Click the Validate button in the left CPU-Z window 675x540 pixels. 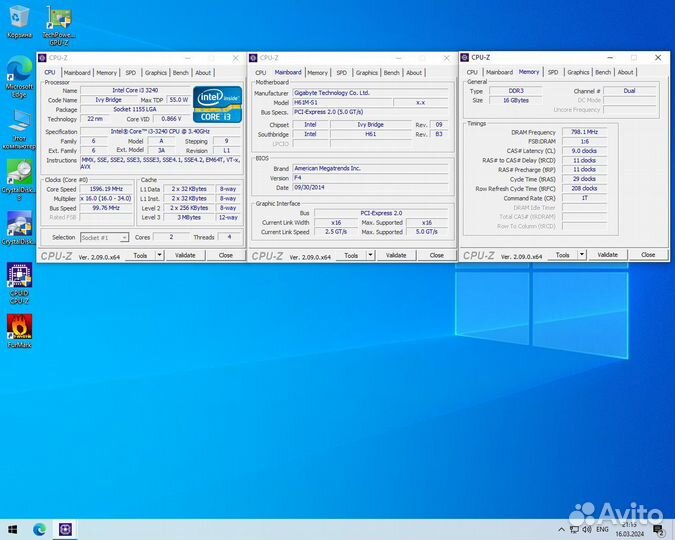pos(185,255)
